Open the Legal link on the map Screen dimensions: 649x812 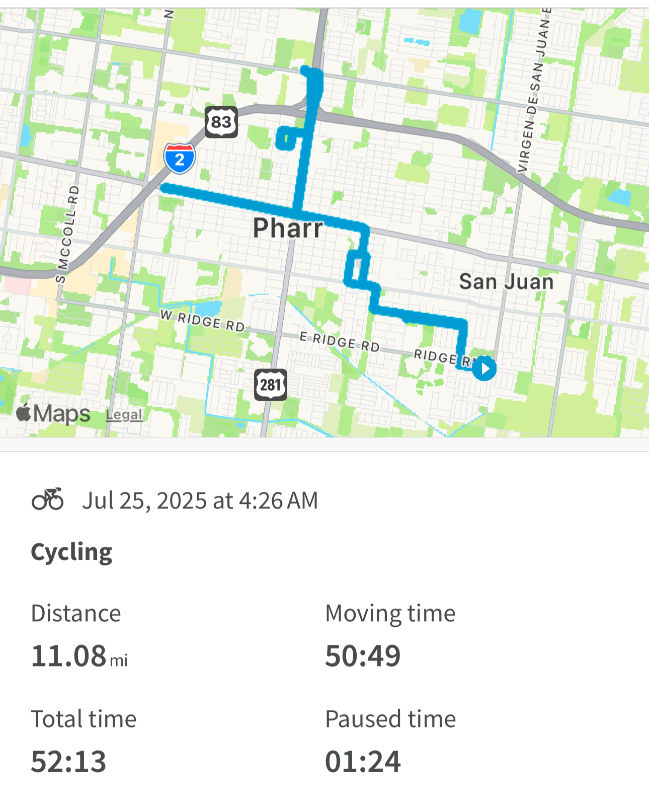(124, 415)
